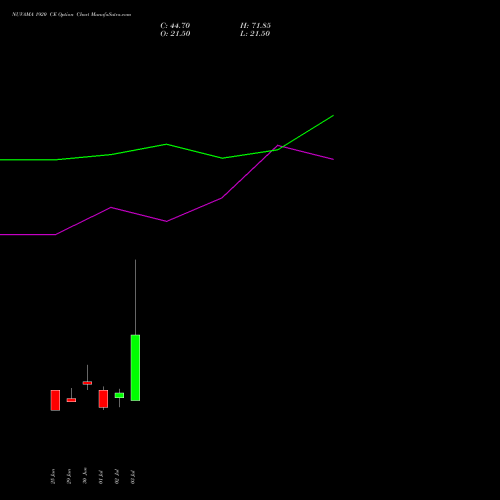Click the '30 Jun' date axis label
This screenshot has height=500, width=500.
pyautogui.click(x=85, y=475)
